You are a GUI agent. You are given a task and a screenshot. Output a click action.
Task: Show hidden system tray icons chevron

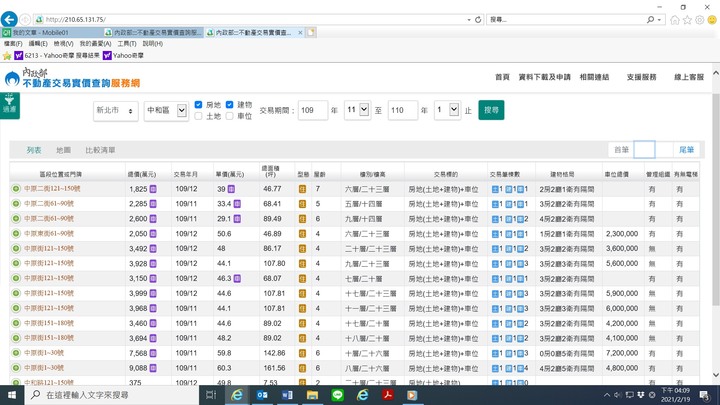607,395
